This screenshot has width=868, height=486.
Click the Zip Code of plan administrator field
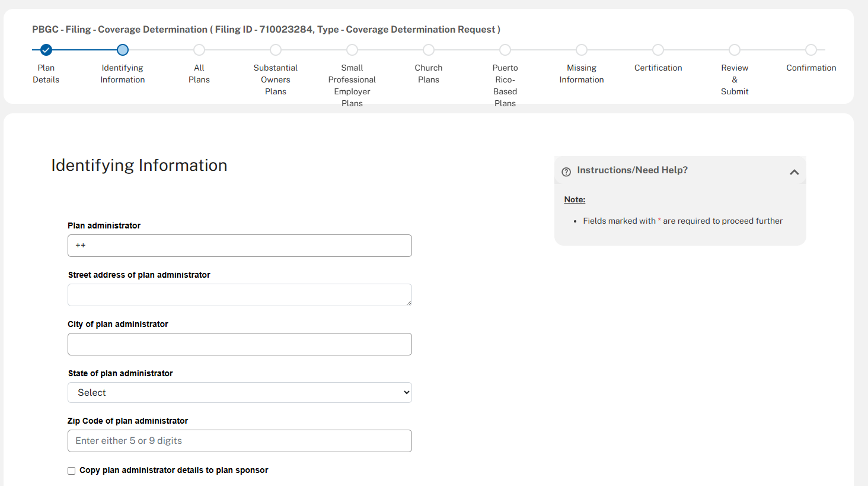coord(240,441)
